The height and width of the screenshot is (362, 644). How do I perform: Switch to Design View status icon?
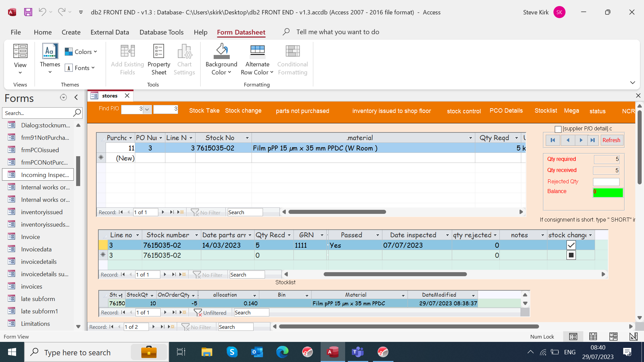tap(633, 337)
